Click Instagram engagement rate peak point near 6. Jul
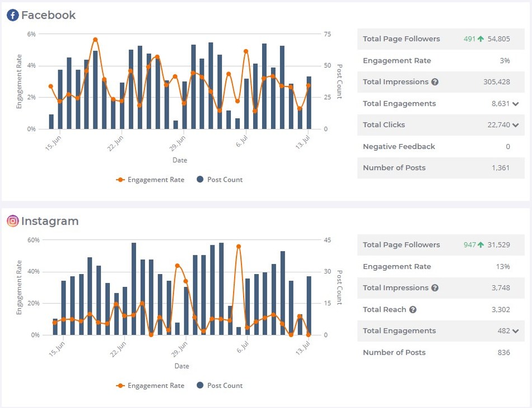Screen dimensions: 532x408 pos(239,247)
